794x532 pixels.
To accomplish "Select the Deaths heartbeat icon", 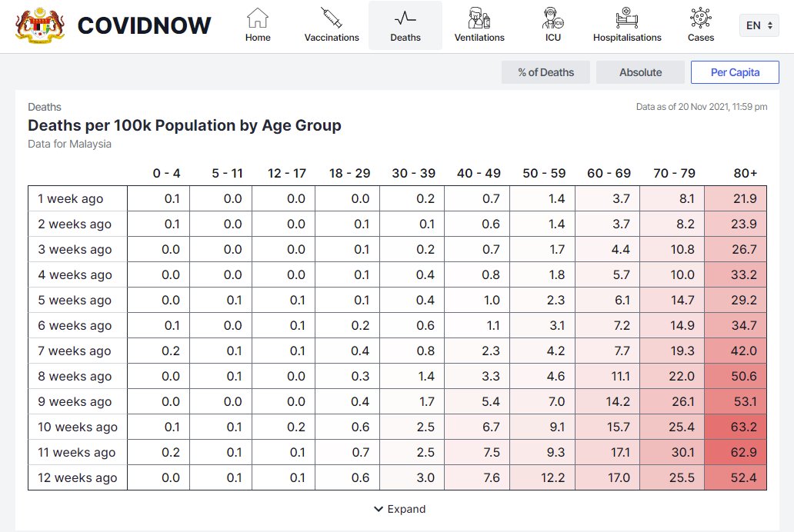I will (405, 18).
